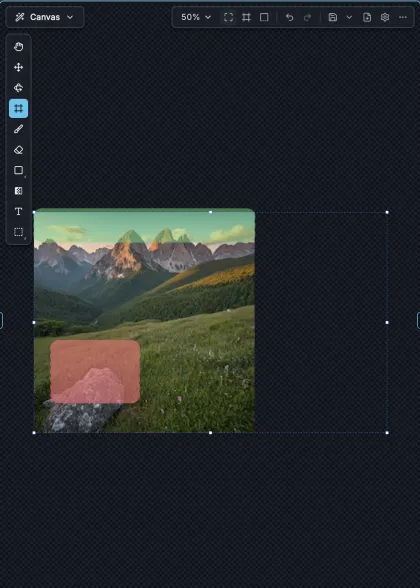Viewport: 420px width, 588px height.
Task: Click the top-left bounding box handle
Action: (x=34, y=212)
